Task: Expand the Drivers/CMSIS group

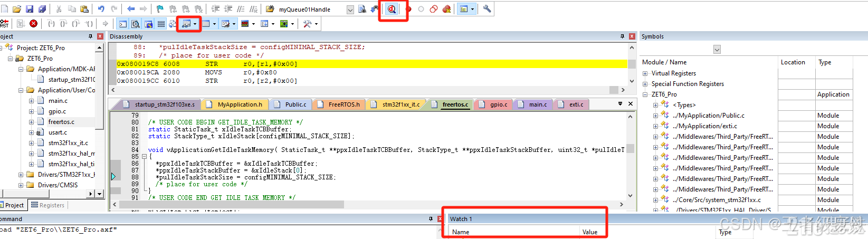Action: (21, 185)
